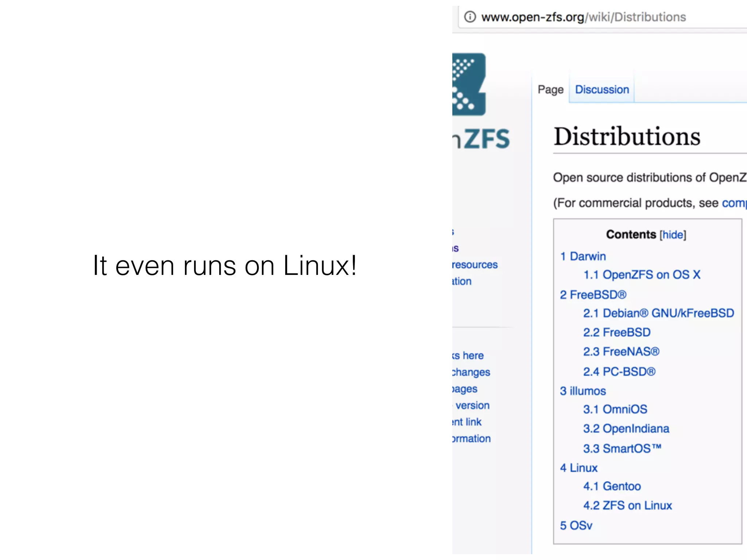The width and height of the screenshot is (747, 560).
Task: Go to 3.2 OpenIndiana entry
Action: click(626, 429)
